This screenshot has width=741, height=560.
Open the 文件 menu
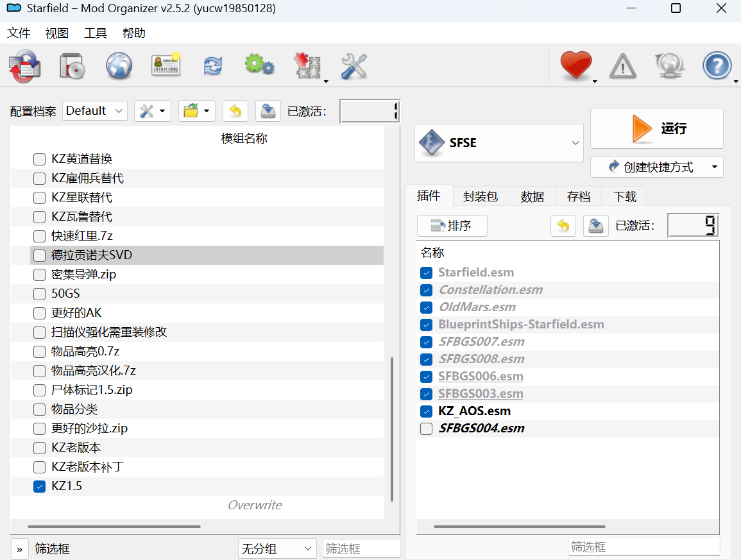19,33
